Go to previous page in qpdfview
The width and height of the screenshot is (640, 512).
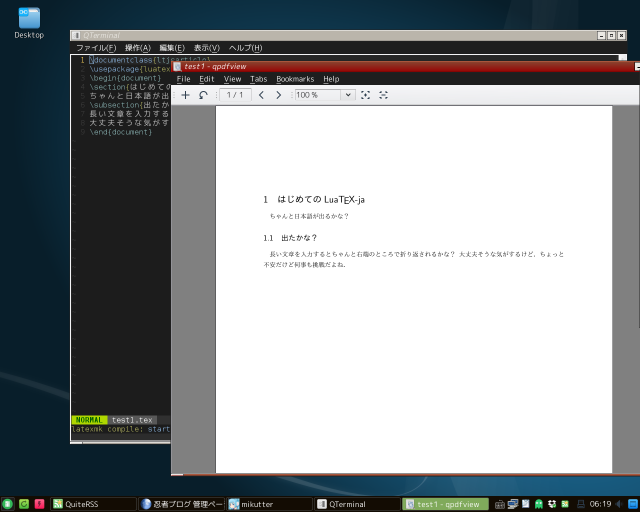pyautogui.click(x=261, y=95)
